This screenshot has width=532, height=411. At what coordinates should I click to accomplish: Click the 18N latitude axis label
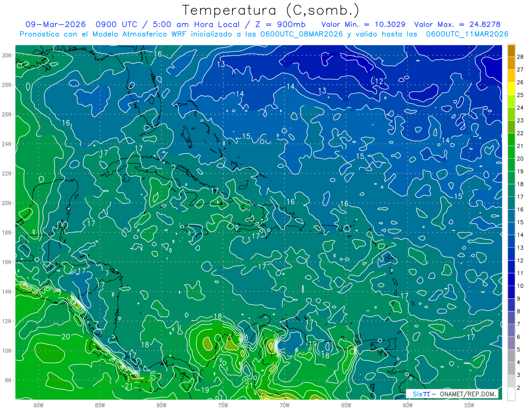(8, 232)
